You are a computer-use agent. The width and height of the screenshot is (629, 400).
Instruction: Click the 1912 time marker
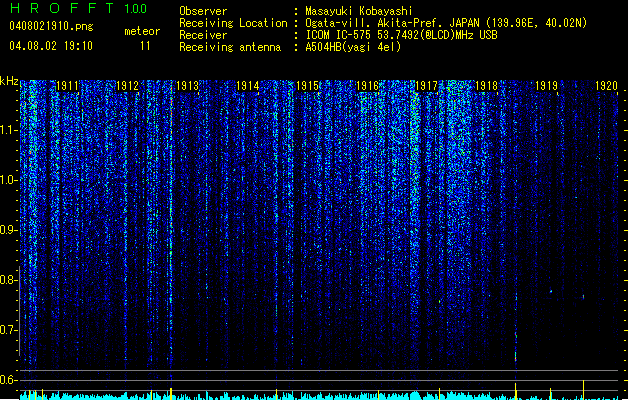[x=127, y=86]
